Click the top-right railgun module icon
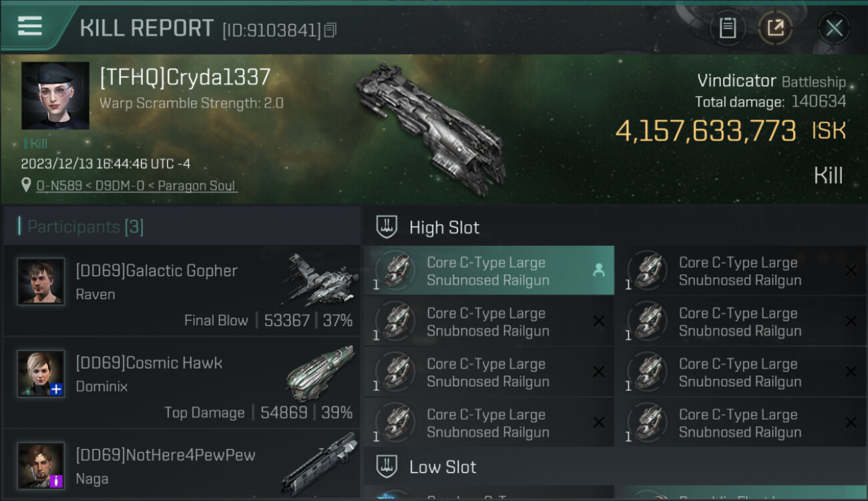Image resolution: width=868 pixels, height=501 pixels. [648, 271]
